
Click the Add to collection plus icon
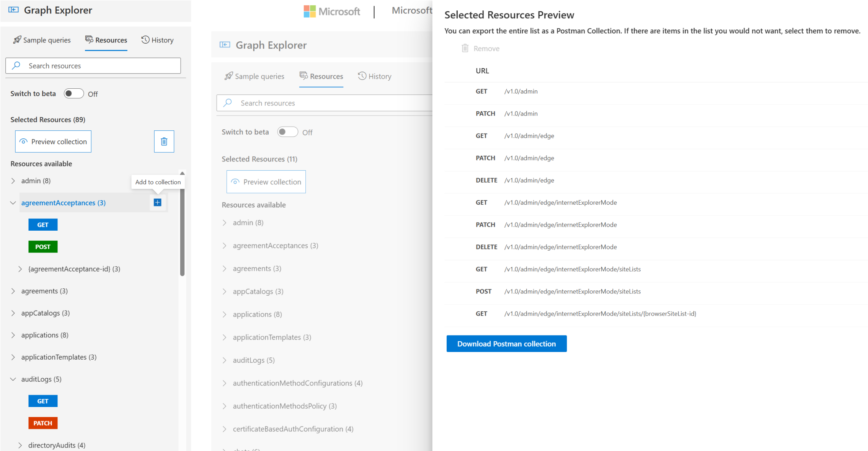(x=158, y=202)
